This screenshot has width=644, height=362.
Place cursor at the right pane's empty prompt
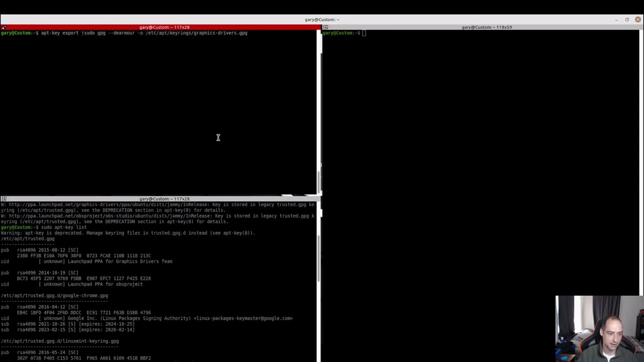tap(364, 33)
